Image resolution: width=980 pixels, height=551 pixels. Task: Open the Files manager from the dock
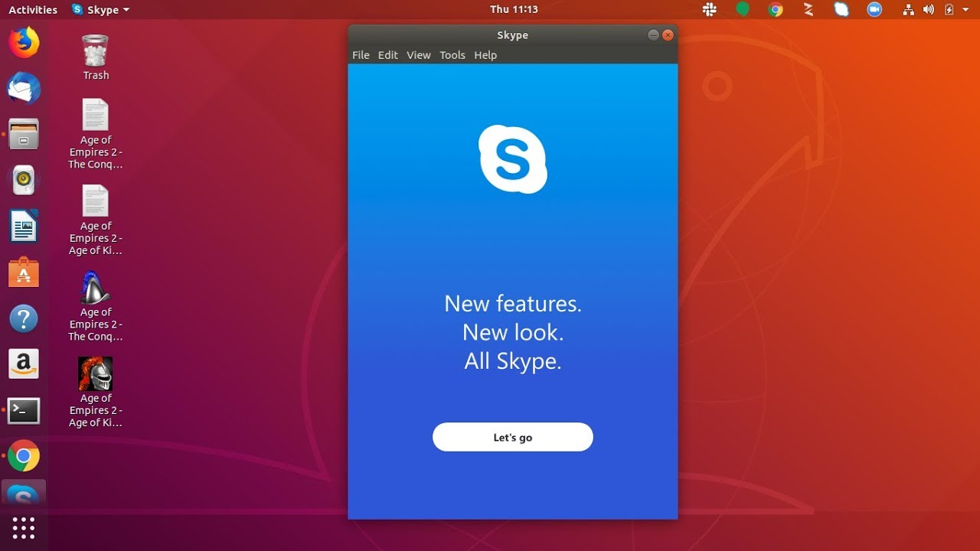24,134
